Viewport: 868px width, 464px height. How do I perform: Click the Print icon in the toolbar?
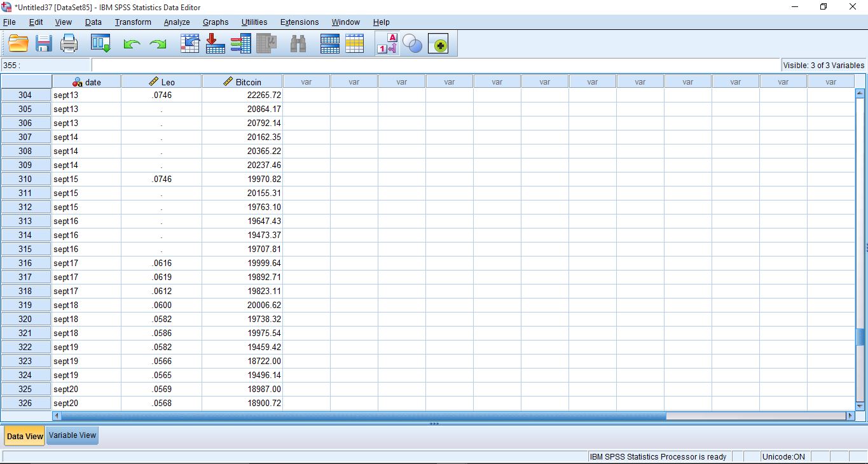pos(69,43)
